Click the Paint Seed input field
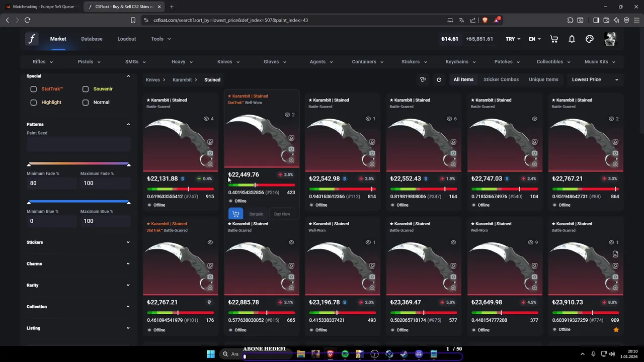Image resolution: width=644 pixels, height=362 pixels. click(78, 145)
